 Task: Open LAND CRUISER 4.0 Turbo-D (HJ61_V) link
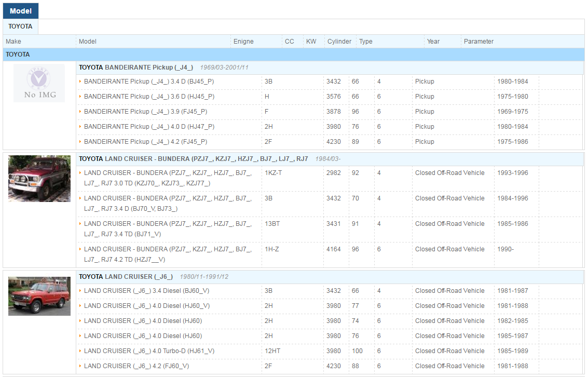pyautogui.click(x=149, y=351)
